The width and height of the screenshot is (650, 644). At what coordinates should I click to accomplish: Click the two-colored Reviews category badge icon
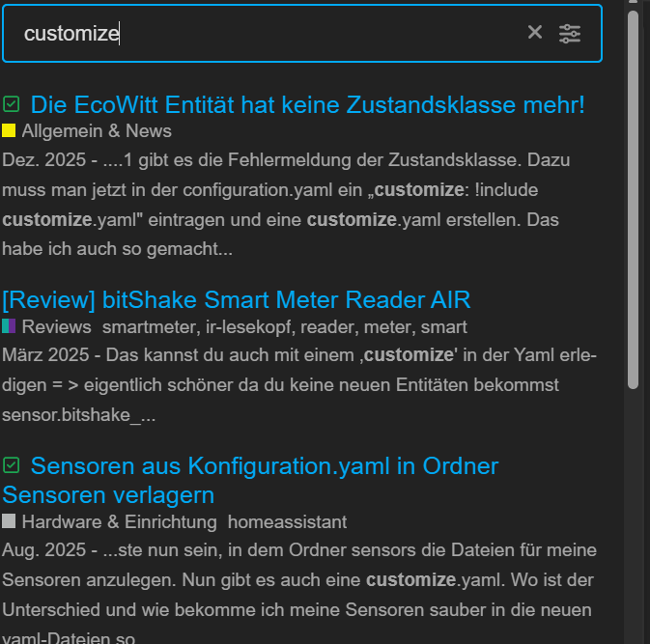point(9,327)
